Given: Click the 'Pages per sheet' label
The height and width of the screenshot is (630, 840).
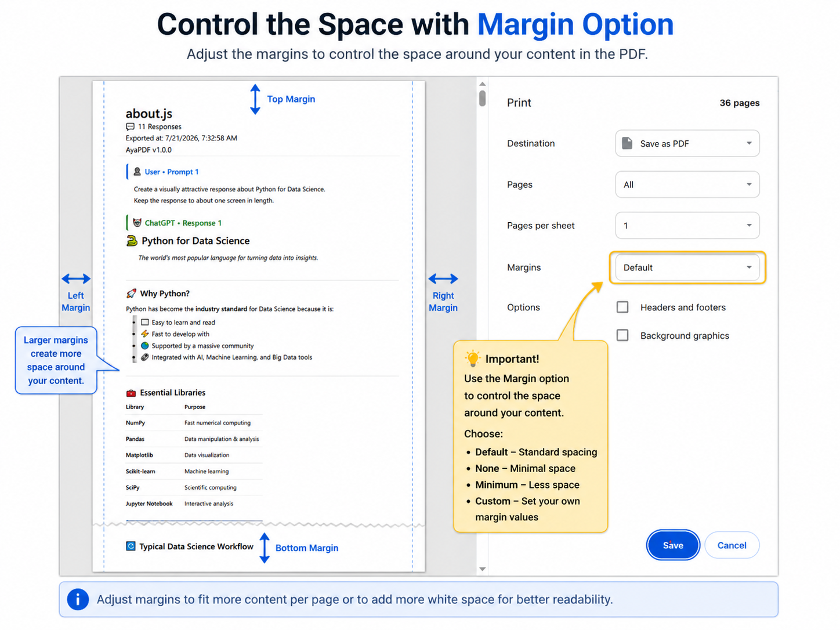Looking at the screenshot, I should [x=541, y=226].
